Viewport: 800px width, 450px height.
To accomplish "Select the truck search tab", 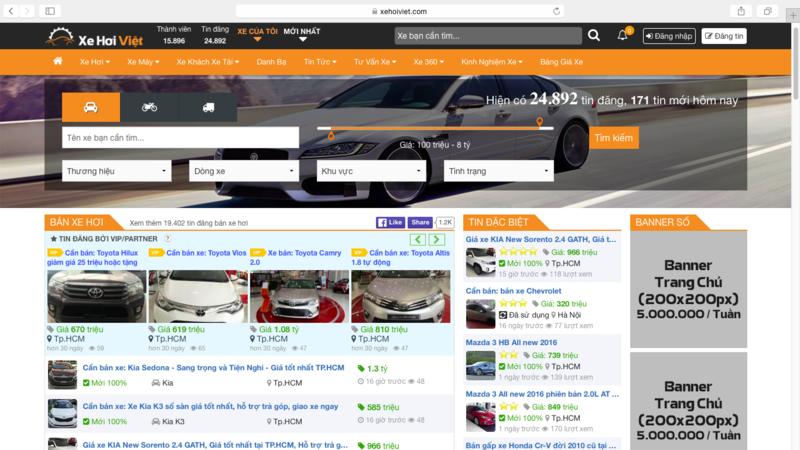I will pos(208,107).
